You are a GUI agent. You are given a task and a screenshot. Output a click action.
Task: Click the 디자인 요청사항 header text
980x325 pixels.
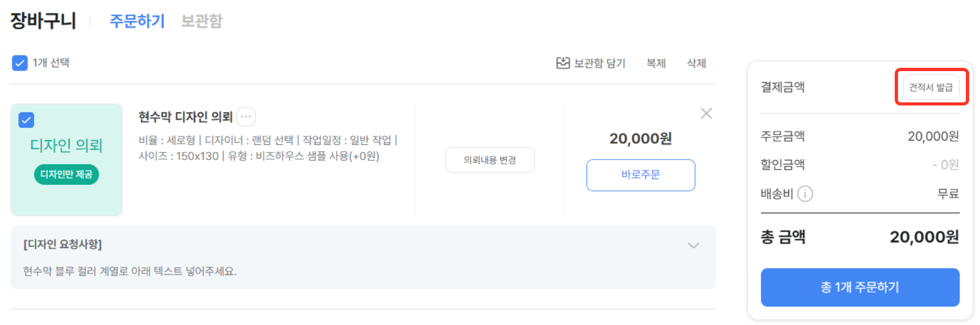click(x=62, y=244)
